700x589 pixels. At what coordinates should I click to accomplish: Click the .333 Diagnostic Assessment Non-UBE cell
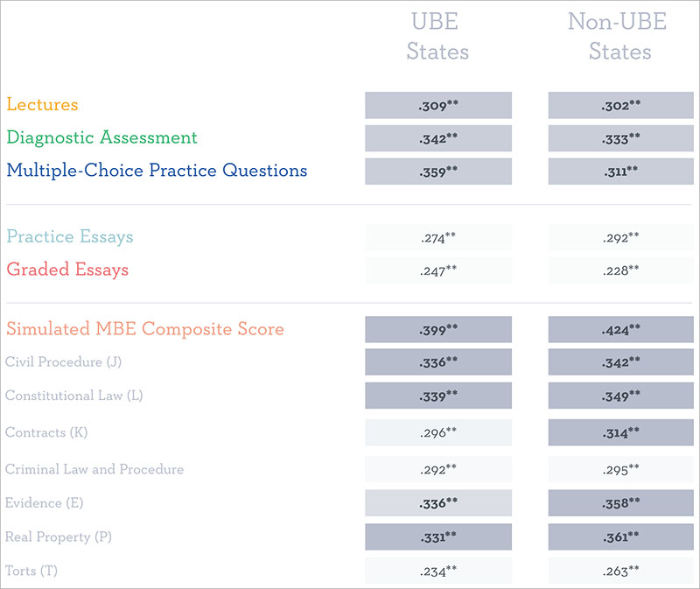(x=620, y=138)
